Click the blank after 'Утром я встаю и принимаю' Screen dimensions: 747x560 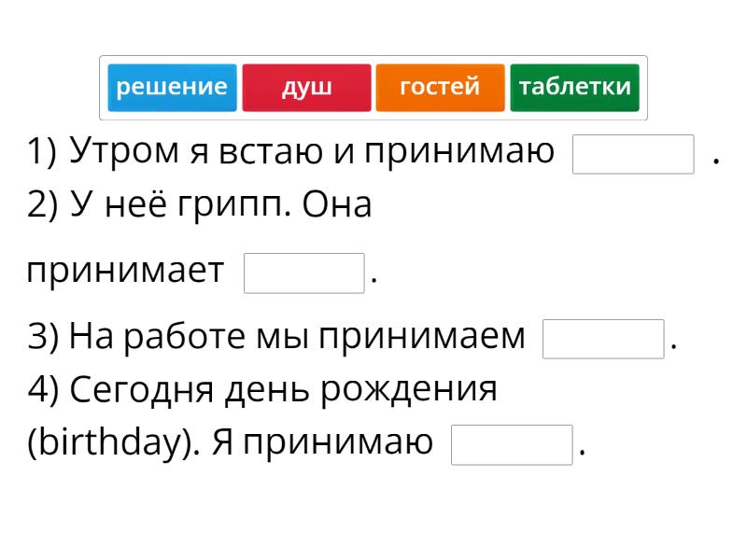click(633, 154)
